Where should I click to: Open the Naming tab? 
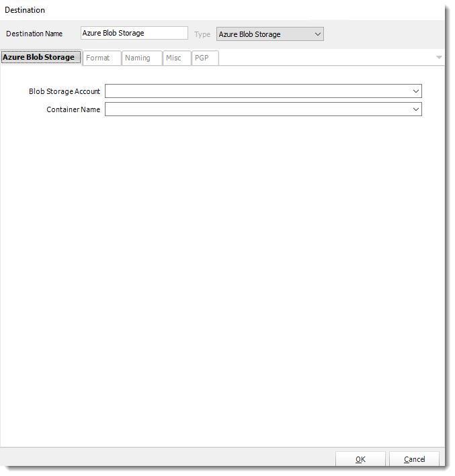(141, 58)
